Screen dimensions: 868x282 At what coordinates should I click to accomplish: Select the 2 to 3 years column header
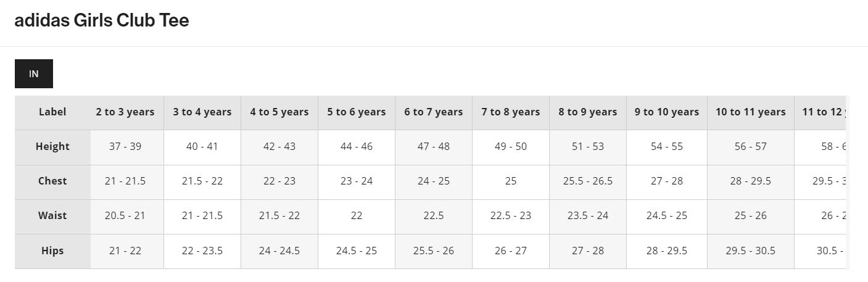click(x=125, y=112)
